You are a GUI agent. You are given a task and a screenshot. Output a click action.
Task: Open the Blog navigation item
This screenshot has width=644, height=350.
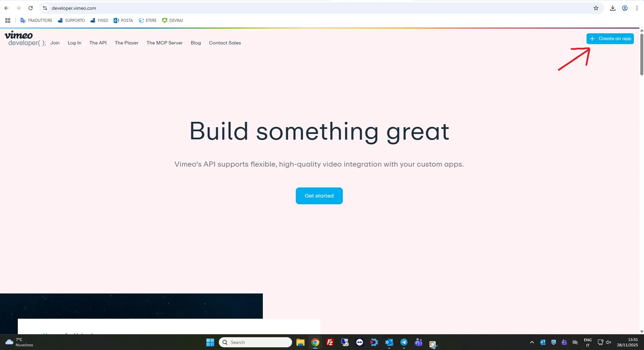click(196, 43)
